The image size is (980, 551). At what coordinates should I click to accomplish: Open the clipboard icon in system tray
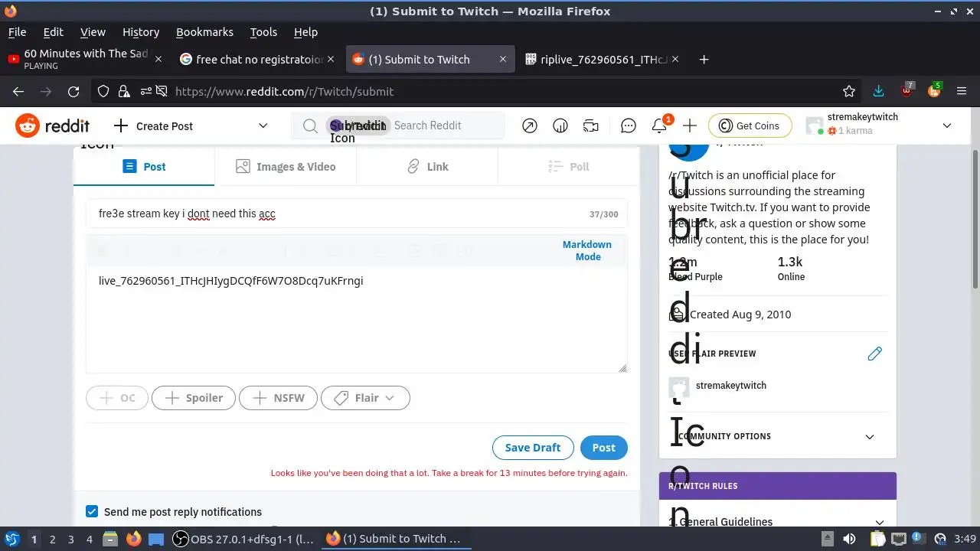point(877,539)
